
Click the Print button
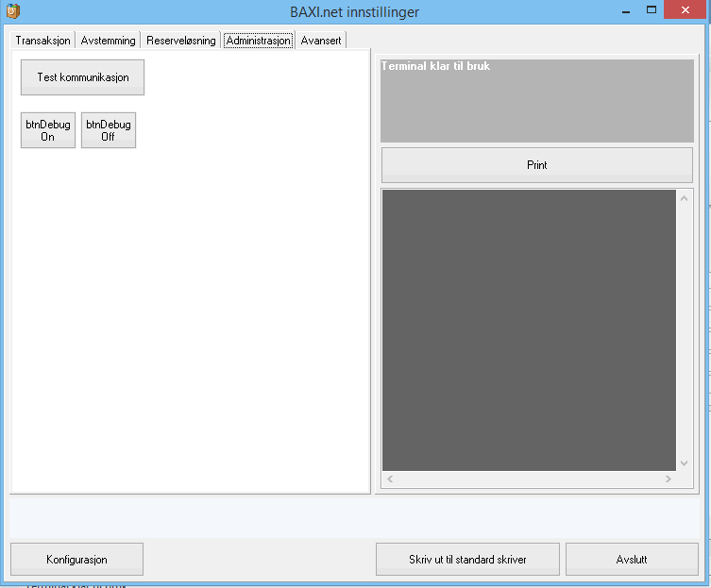pos(537,165)
